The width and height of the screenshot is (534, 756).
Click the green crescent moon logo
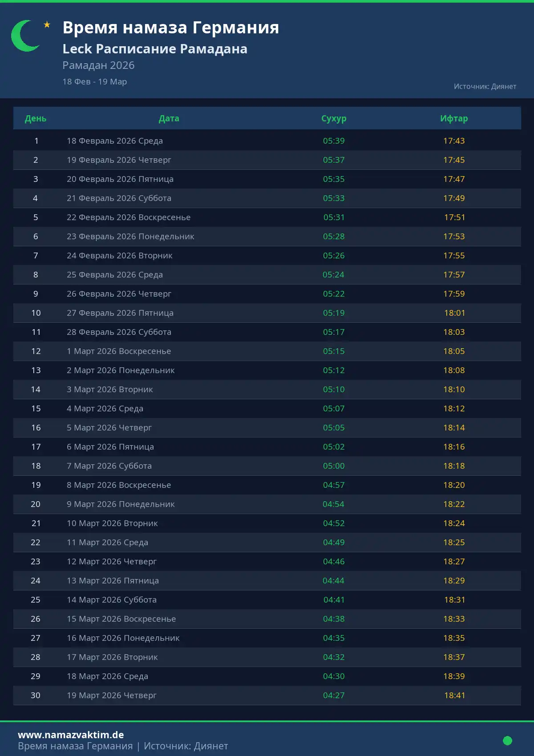pyautogui.click(x=23, y=36)
